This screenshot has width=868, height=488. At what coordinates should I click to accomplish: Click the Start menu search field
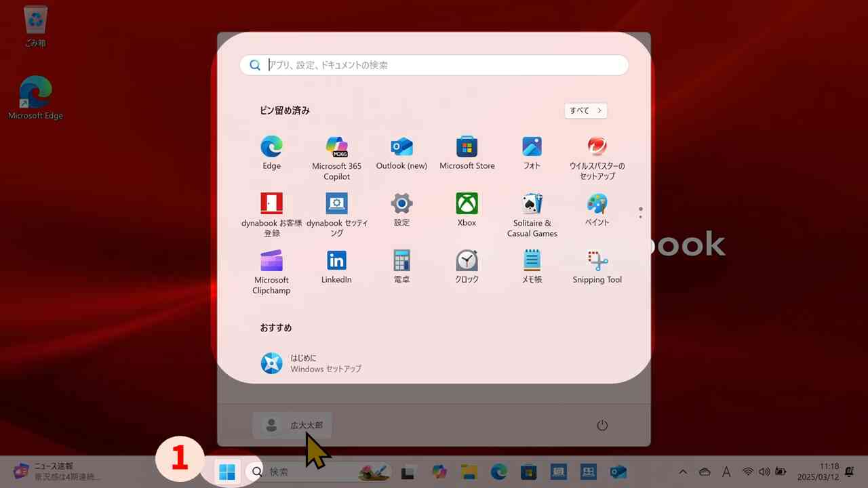pyautogui.click(x=434, y=65)
